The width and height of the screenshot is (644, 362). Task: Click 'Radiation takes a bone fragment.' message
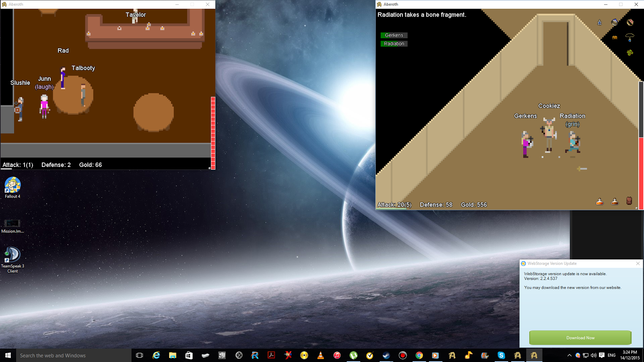(422, 15)
